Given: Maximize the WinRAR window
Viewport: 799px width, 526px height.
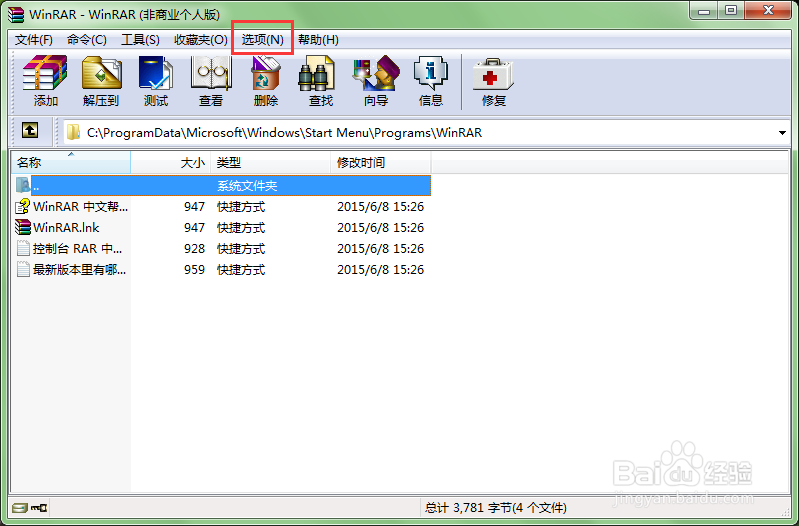Looking at the screenshot, I should tap(731, 11).
